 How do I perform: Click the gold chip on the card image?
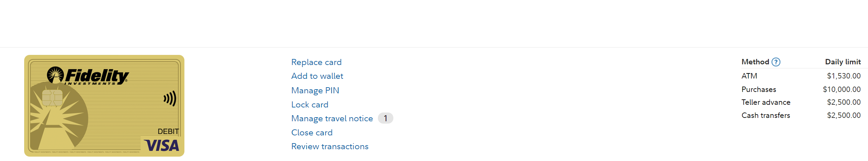click(x=52, y=98)
